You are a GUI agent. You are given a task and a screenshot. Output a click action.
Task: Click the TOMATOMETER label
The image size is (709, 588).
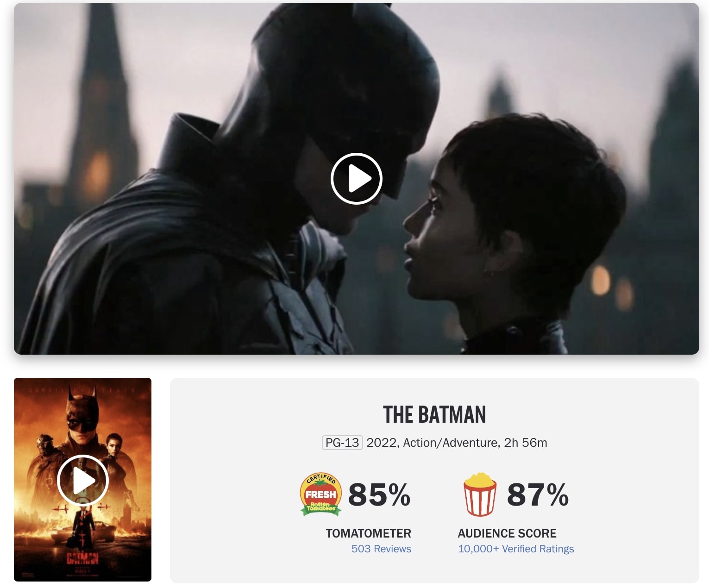pyautogui.click(x=369, y=533)
